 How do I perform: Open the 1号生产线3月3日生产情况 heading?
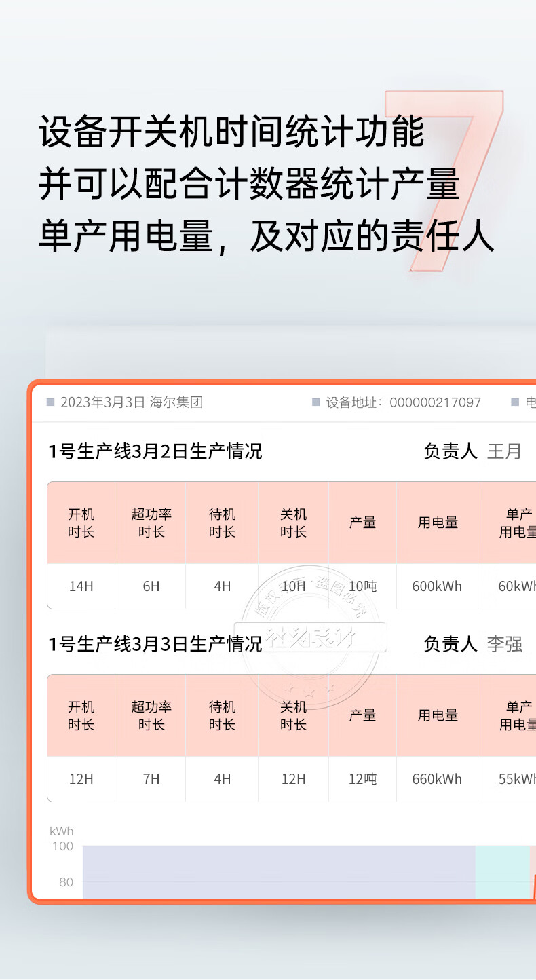coord(155,644)
